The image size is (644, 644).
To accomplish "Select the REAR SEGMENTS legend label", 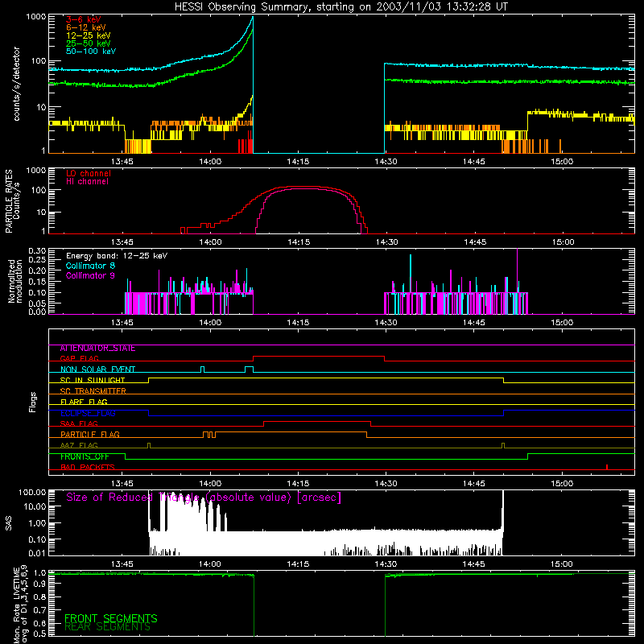I will click(108, 627).
